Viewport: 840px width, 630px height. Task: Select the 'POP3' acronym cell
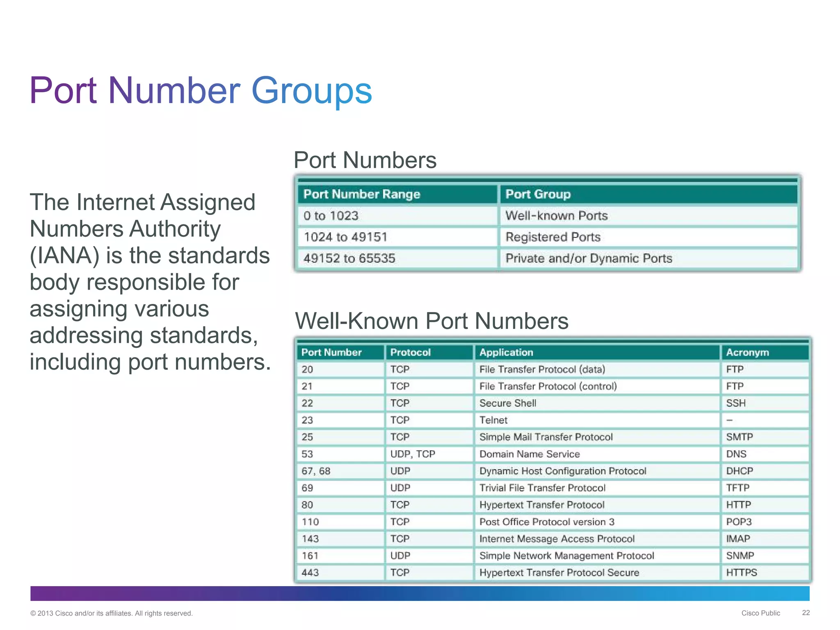click(765, 522)
